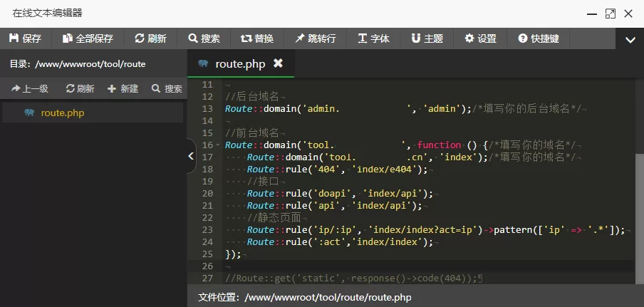This screenshot has height=307, width=644.
Task: Open Search (搜索) from the top toolbar
Action: [x=204, y=38]
